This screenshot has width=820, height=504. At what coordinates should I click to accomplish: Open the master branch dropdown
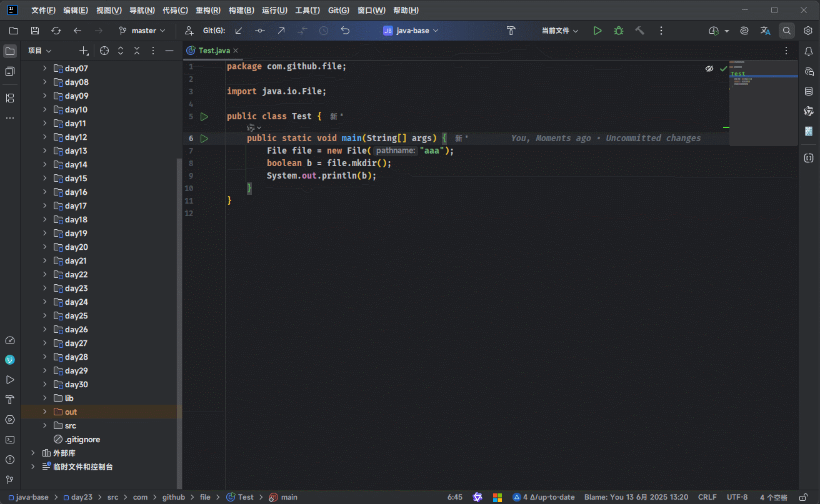click(142, 31)
